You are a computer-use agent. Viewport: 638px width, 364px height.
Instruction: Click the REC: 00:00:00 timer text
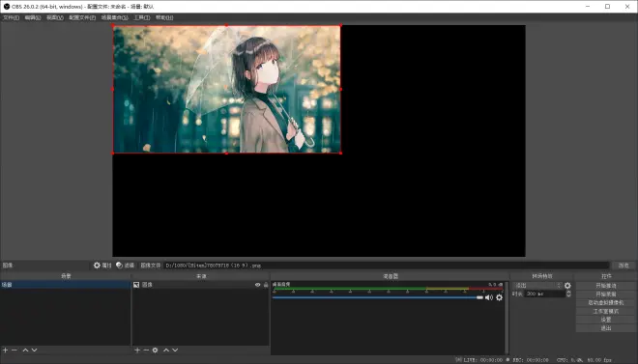tap(531, 360)
